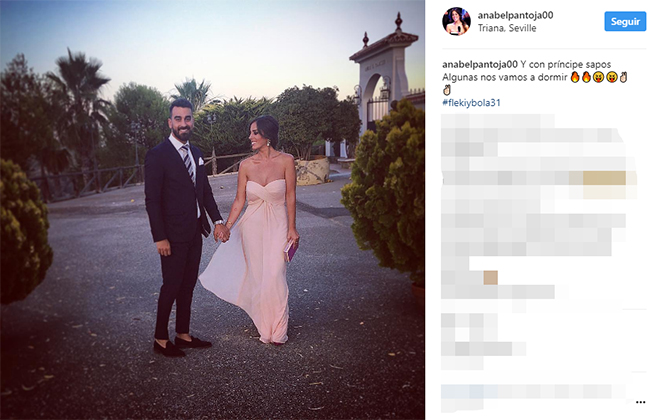Click the tongue-out face emojis in the caption
Screen dimensions: 650x420
click(x=605, y=77)
